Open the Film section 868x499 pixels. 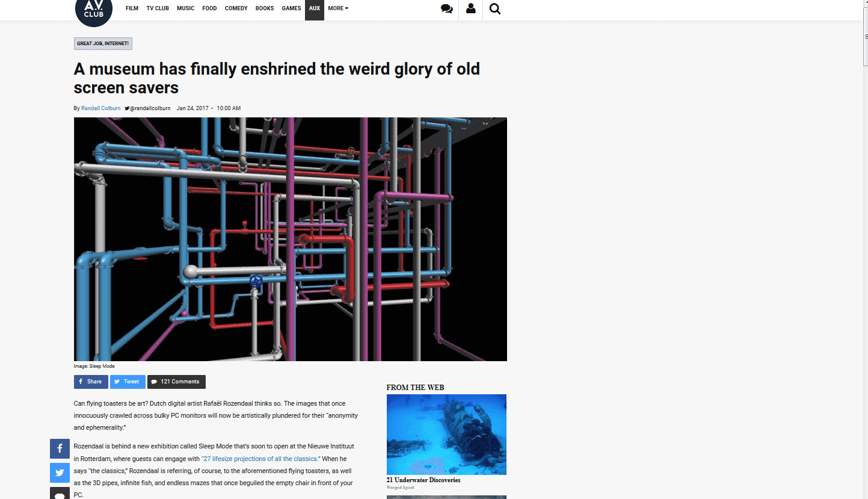[x=132, y=8]
